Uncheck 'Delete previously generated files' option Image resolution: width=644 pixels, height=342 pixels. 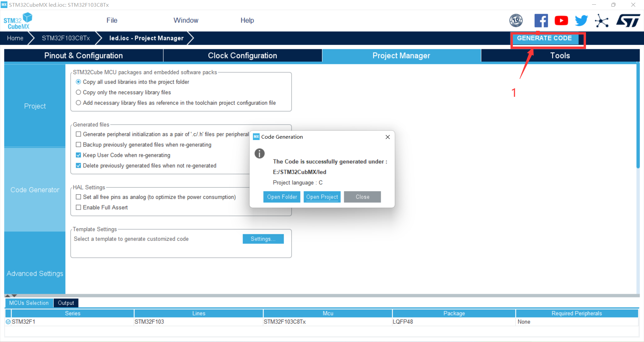pos(78,165)
